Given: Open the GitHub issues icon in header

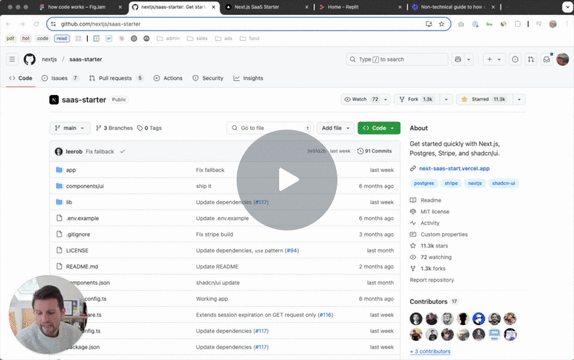Looking at the screenshot, I should coord(515,59).
